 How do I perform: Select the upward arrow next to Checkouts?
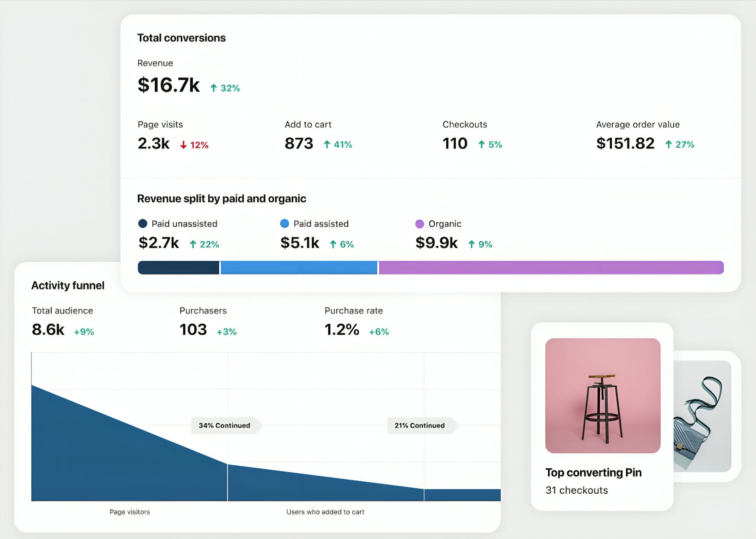click(482, 144)
